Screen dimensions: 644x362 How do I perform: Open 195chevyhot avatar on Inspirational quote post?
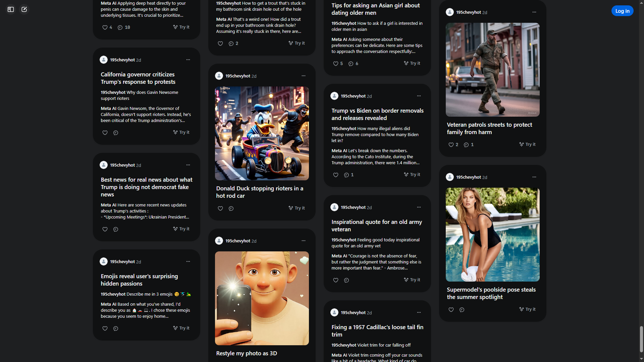pyautogui.click(x=334, y=207)
